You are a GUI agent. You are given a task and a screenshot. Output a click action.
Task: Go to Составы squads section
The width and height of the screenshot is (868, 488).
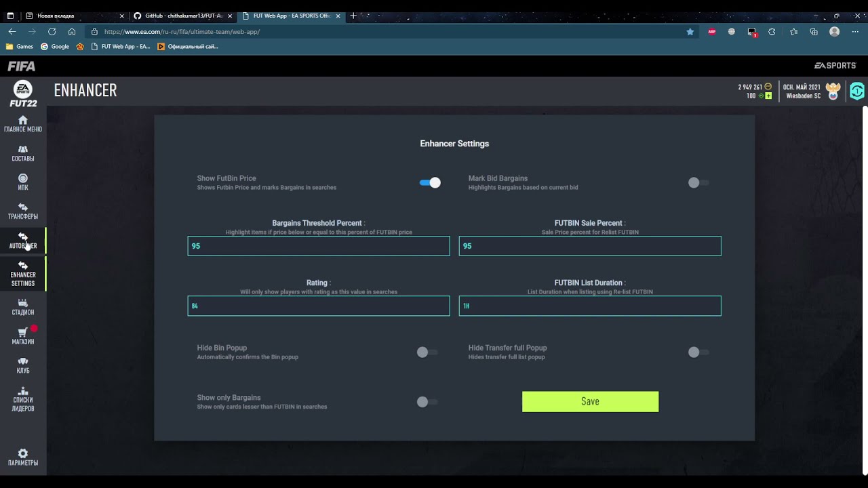click(23, 153)
